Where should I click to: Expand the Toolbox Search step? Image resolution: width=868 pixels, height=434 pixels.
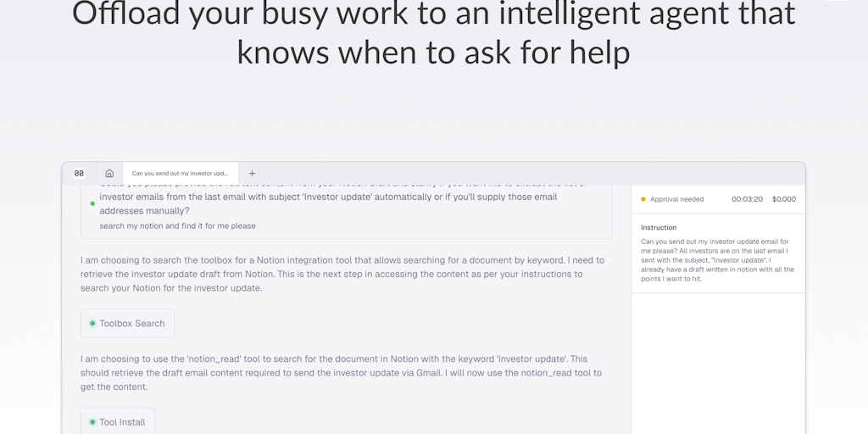pyautogui.click(x=128, y=323)
